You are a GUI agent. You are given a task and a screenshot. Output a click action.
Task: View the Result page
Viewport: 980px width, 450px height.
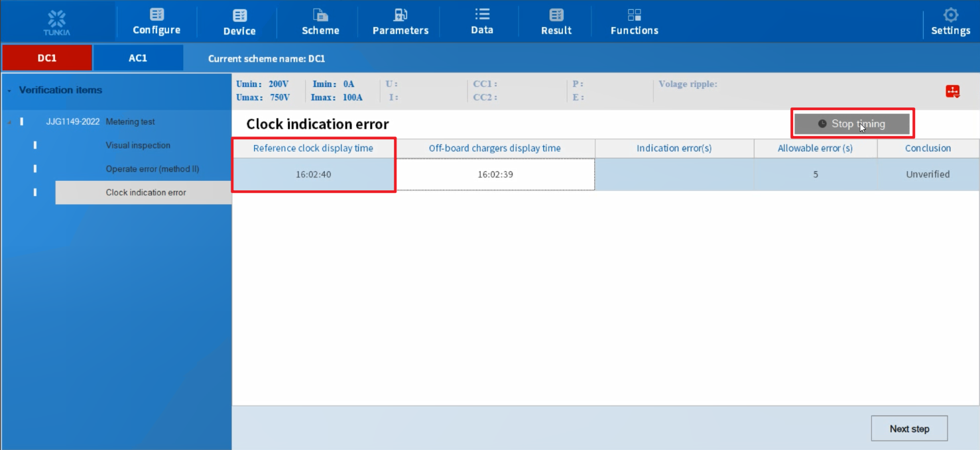556,22
